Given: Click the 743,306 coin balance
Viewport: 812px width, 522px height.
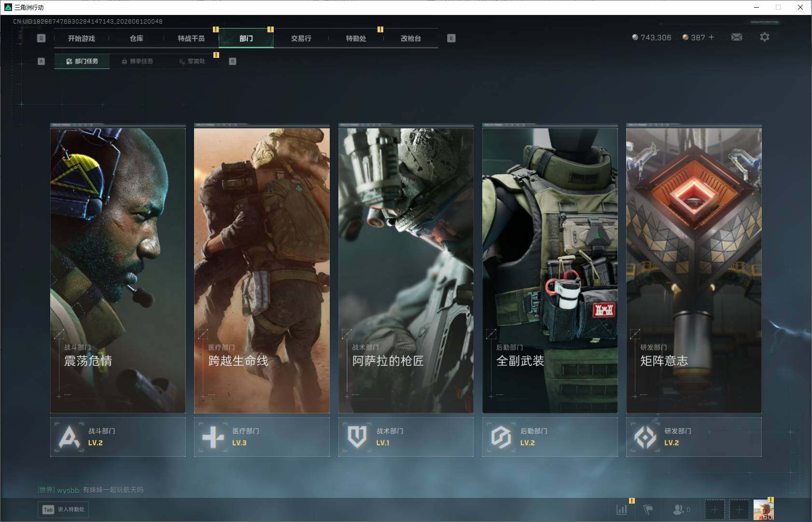Looking at the screenshot, I should pos(652,37).
